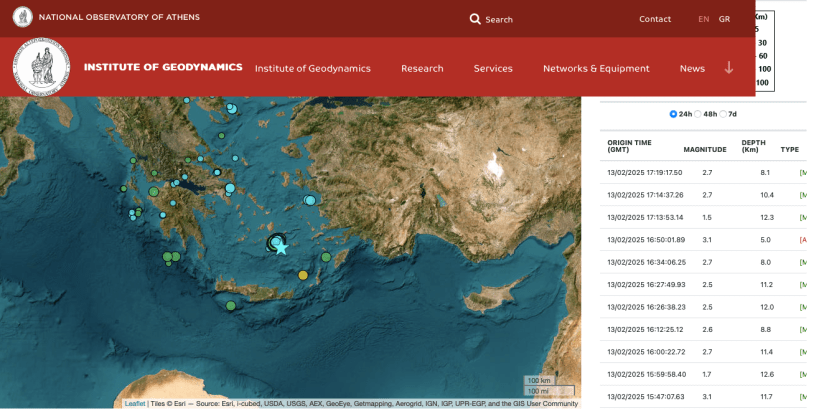Select the 7d time range option
The height and width of the screenshot is (411, 824).
click(x=723, y=114)
